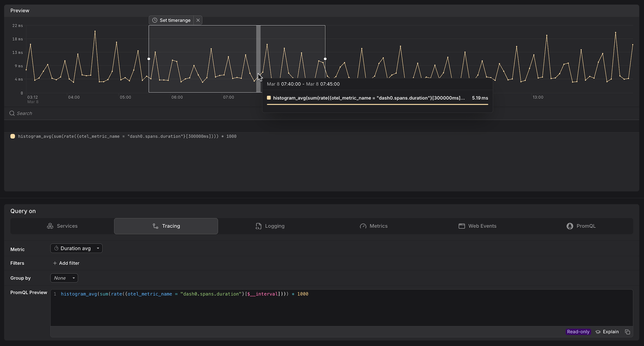
Task: Click the search magnifier icon
Action: click(x=12, y=113)
